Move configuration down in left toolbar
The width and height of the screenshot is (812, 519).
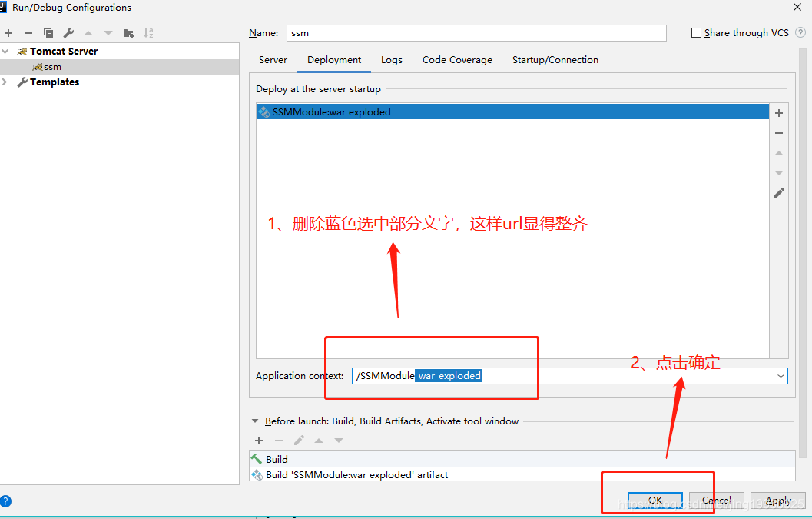pyautogui.click(x=108, y=33)
